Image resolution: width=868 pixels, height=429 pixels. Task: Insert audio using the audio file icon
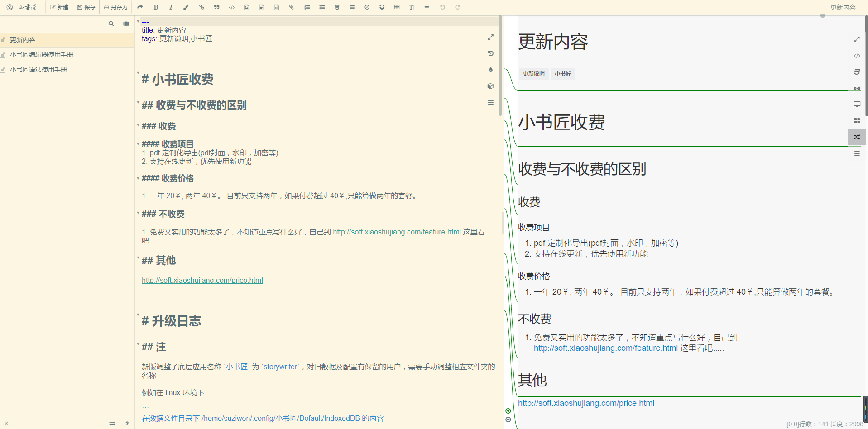[x=276, y=7]
